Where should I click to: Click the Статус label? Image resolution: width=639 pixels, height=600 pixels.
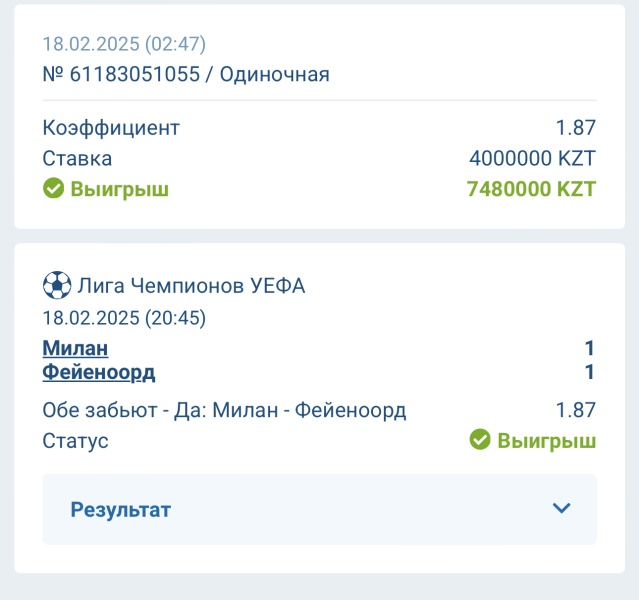click(x=75, y=441)
